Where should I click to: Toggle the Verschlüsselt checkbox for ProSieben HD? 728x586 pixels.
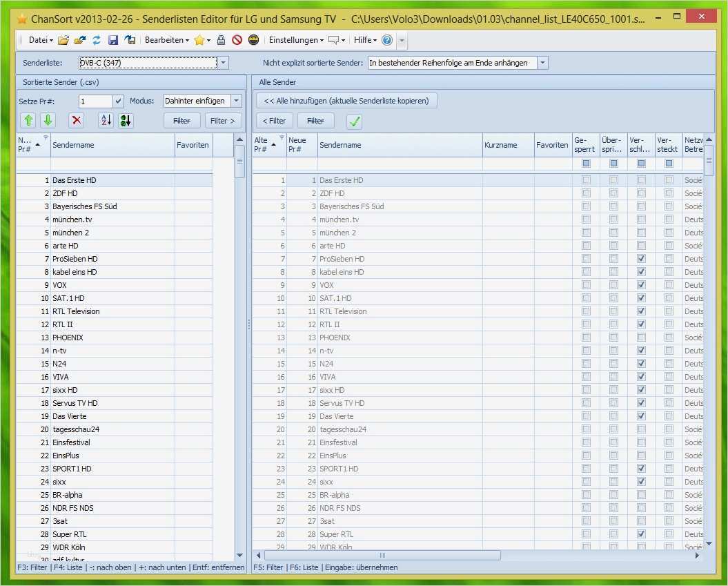click(640, 259)
